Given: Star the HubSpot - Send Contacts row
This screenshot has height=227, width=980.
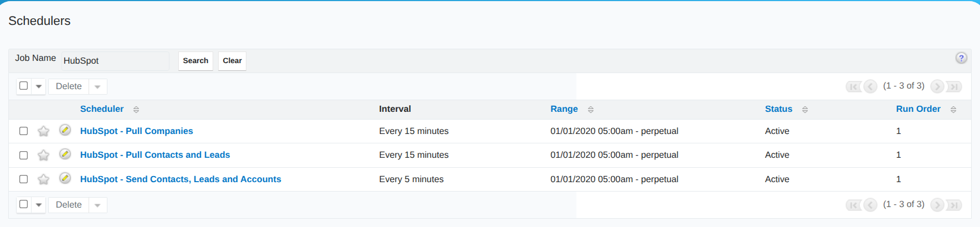Looking at the screenshot, I should tap(43, 179).
